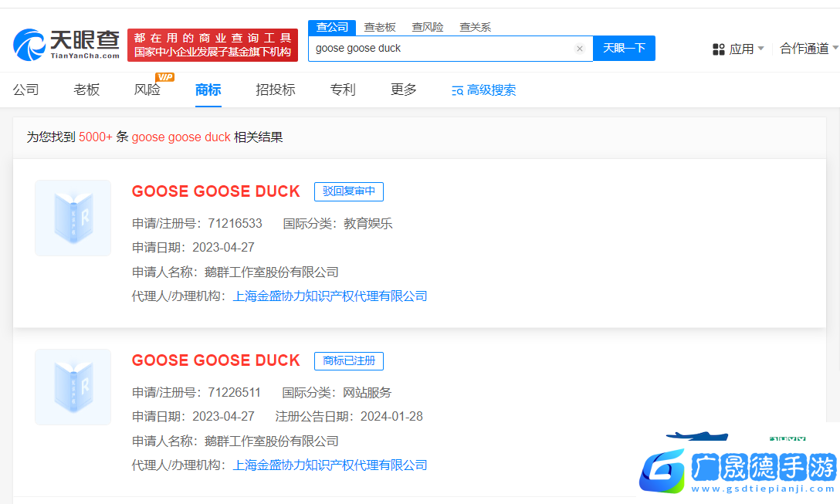Image resolution: width=840 pixels, height=504 pixels.
Task: Click 国际分类: 教育娱乐 text
Action: tap(338, 223)
